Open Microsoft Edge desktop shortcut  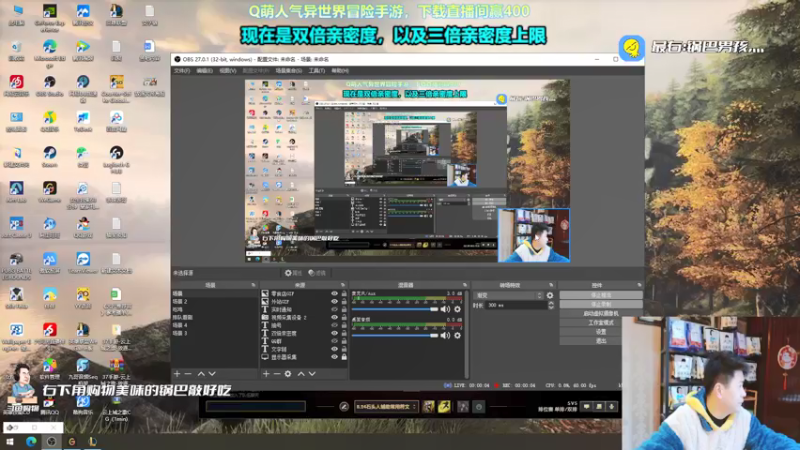pyautogui.click(x=49, y=53)
